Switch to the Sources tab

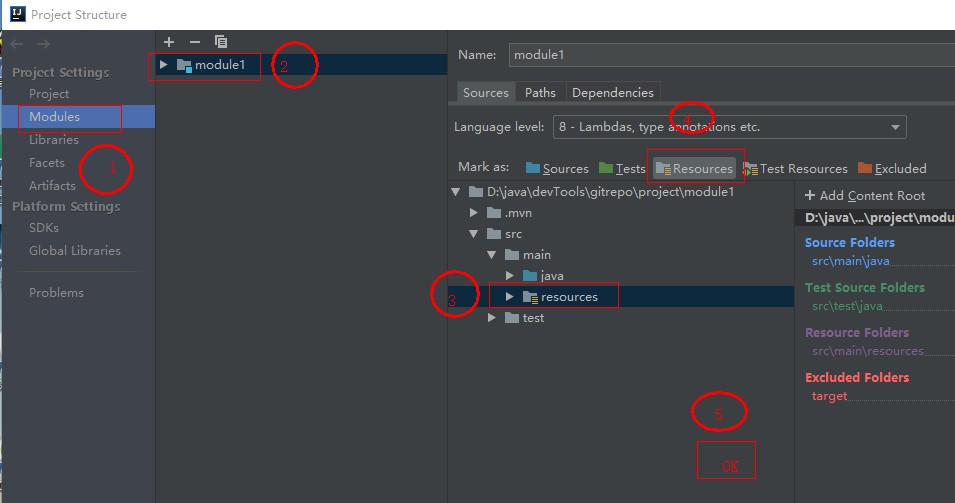[x=485, y=93]
